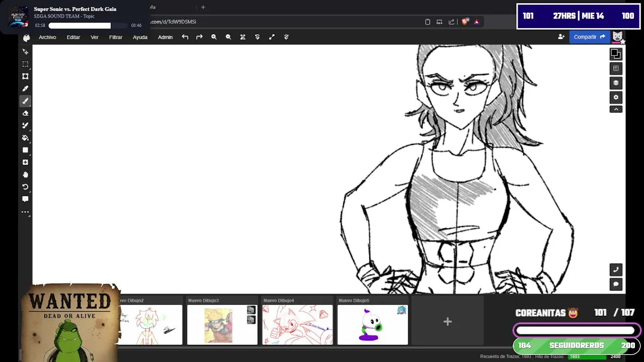Click the Brave rewards triangle icon
Screen dimensions: 644x362
tap(476, 22)
